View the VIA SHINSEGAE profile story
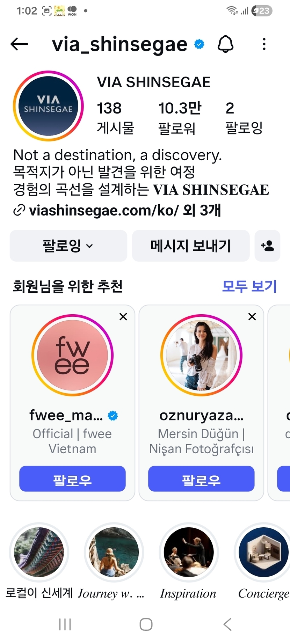 point(48,106)
